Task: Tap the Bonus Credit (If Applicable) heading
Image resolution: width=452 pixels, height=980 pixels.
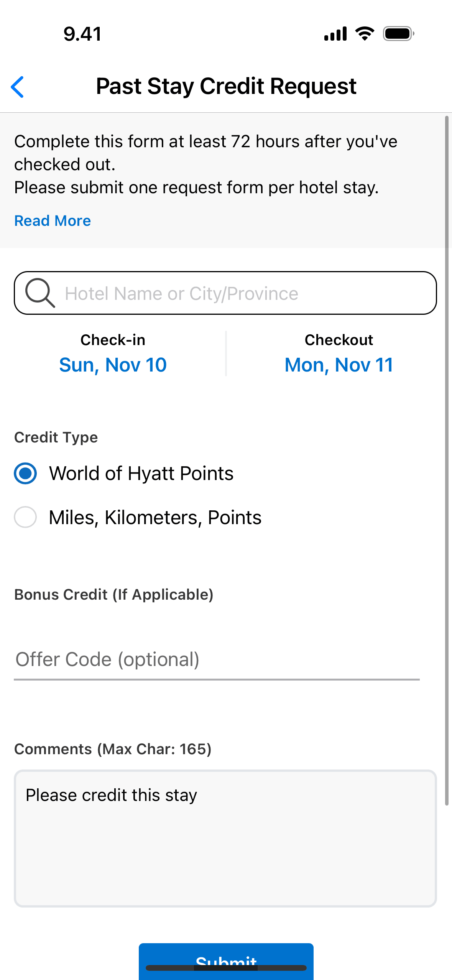Action: tap(114, 595)
